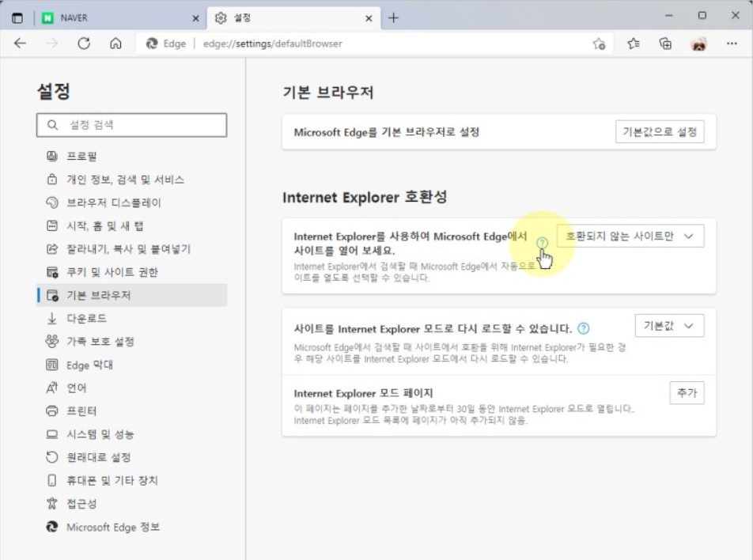The height and width of the screenshot is (560, 753).
Task: Open 프린터 settings
Action: tap(131, 411)
